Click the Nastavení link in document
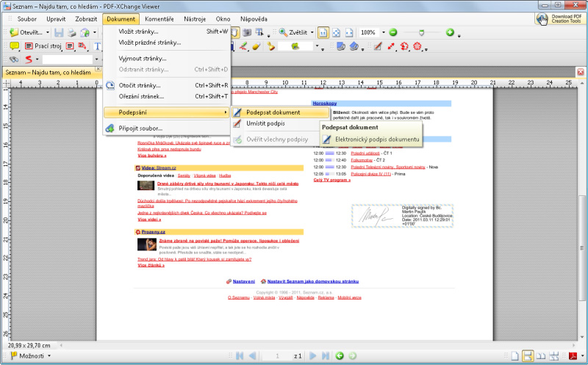The height and width of the screenshot is (365, 588). pyautogui.click(x=244, y=281)
